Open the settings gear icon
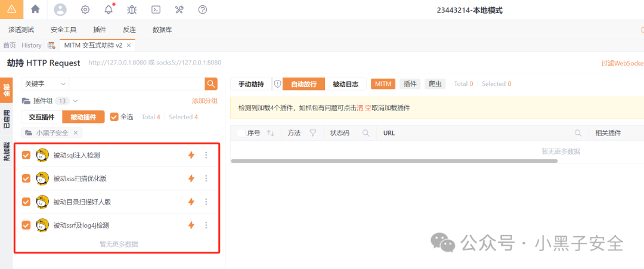Viewport: 644px width, 269px height. tap(85, 10)
